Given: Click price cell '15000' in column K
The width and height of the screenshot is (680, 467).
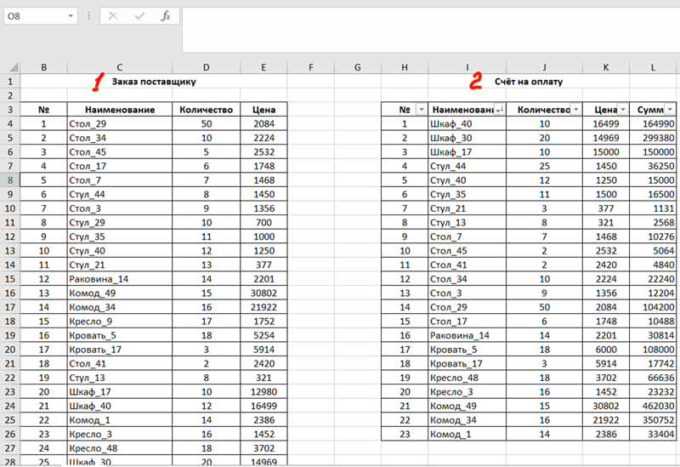Looking at the screenshot, I should pos(606,152).
